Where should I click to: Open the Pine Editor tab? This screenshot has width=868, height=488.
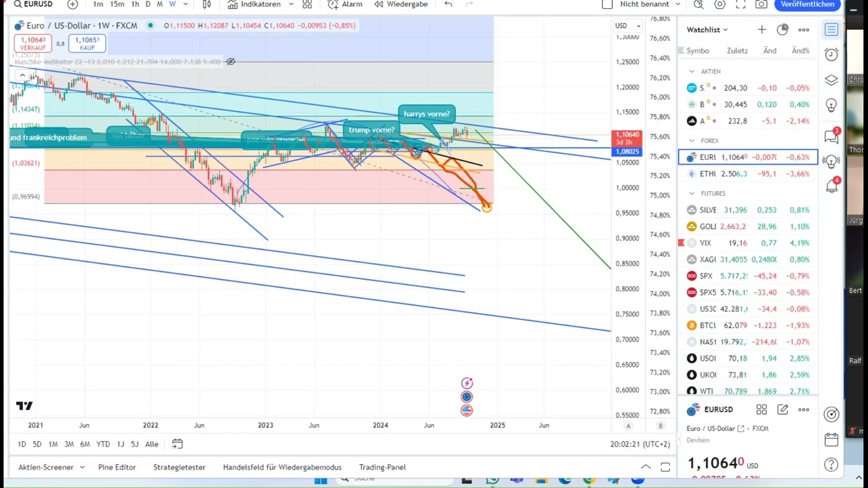click(x=117, y=467)
